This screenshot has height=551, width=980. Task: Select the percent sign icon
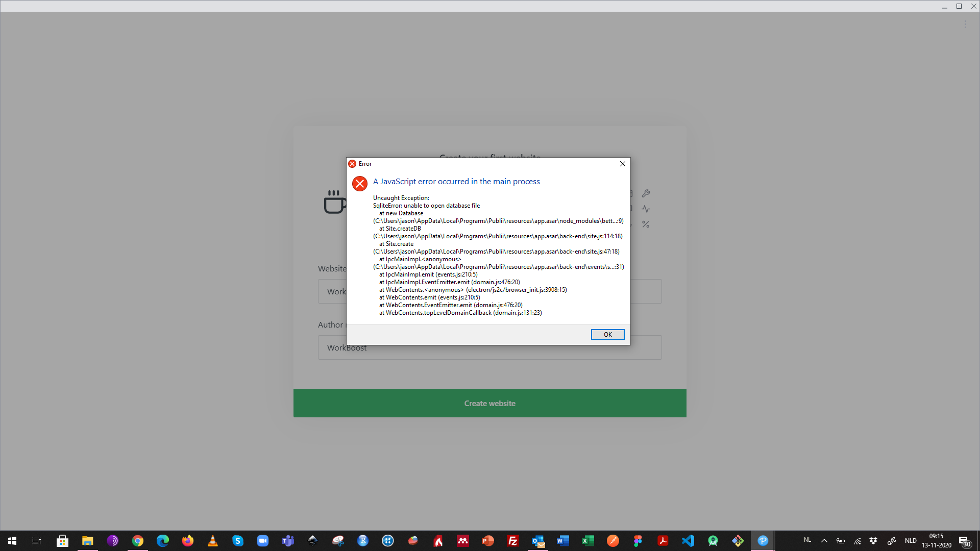tap(646, 224)
